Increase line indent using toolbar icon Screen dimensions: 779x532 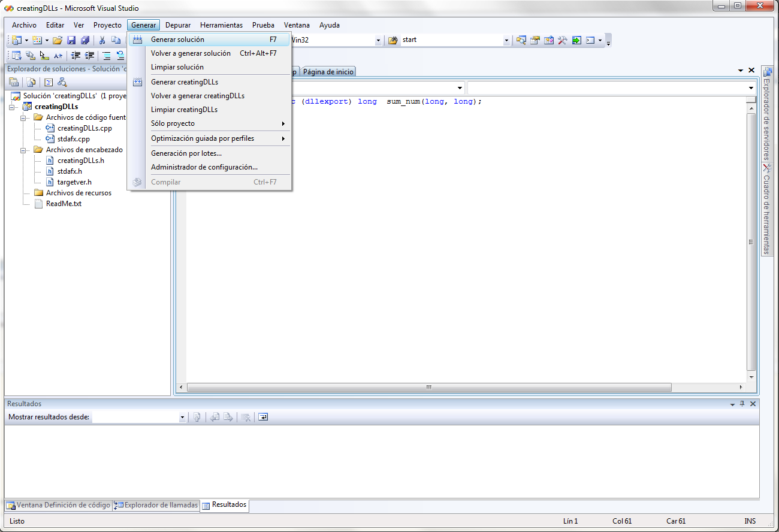(x=89, y=55)
